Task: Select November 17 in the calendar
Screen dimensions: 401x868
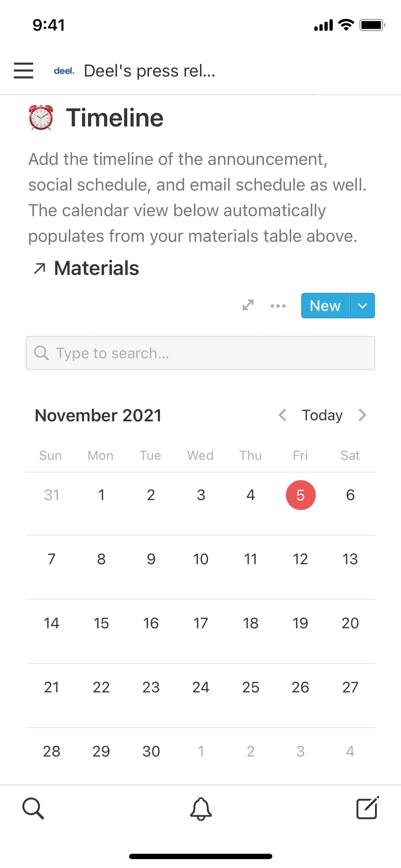Action: pyautogui.click(x=201, y=623)
